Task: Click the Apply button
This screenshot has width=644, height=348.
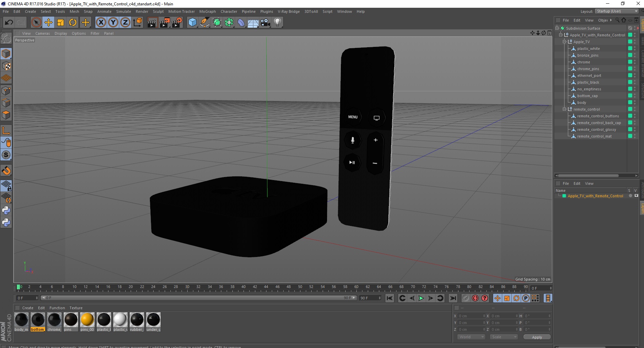Action: point(537,337)
